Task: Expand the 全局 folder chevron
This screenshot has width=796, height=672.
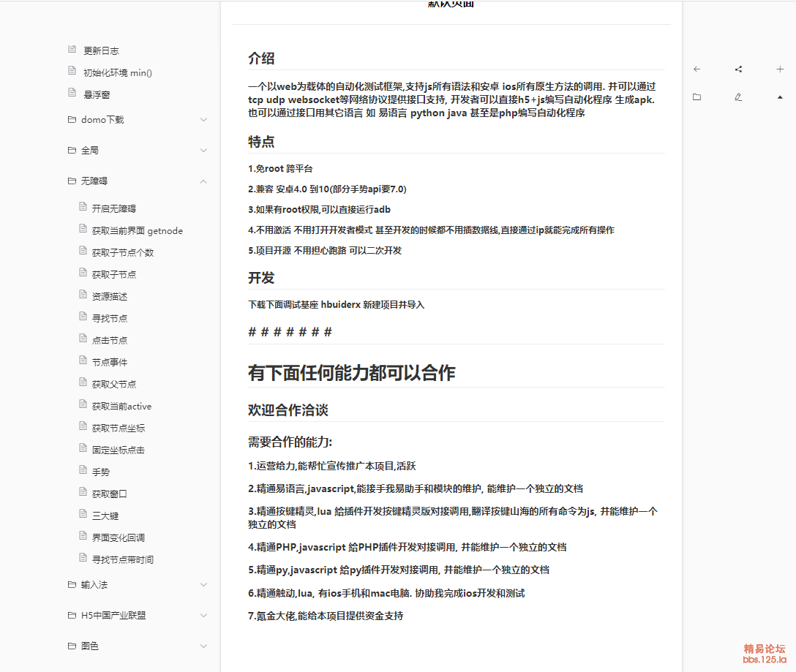Action: pyautogui.click(x=203, y=150)
